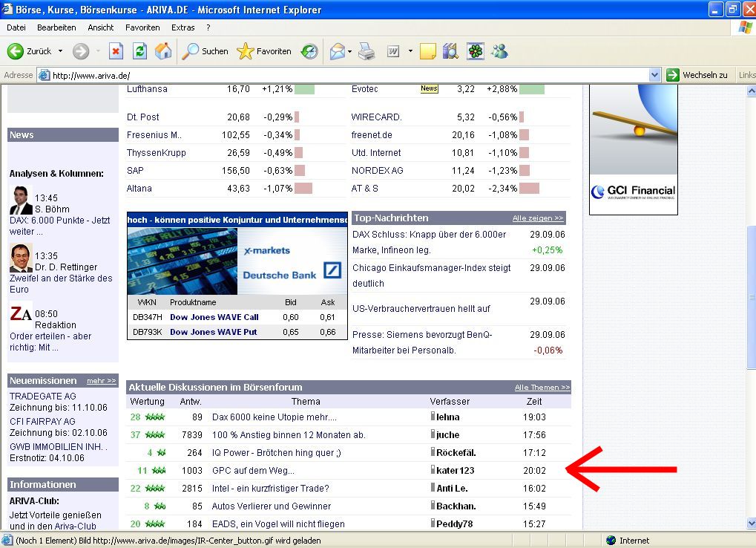Screen dimensions: 756x548
Task: Print the page using printer icon
Action: click(x=367, y=51)
